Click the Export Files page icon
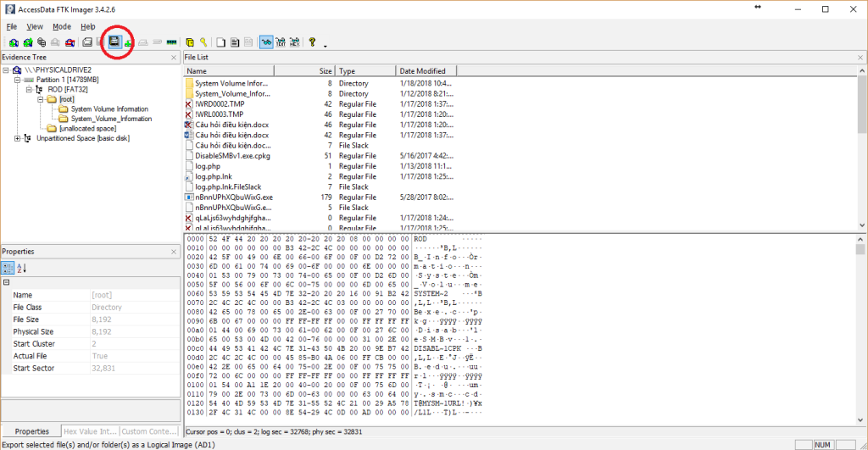 (x=220, y=42)
